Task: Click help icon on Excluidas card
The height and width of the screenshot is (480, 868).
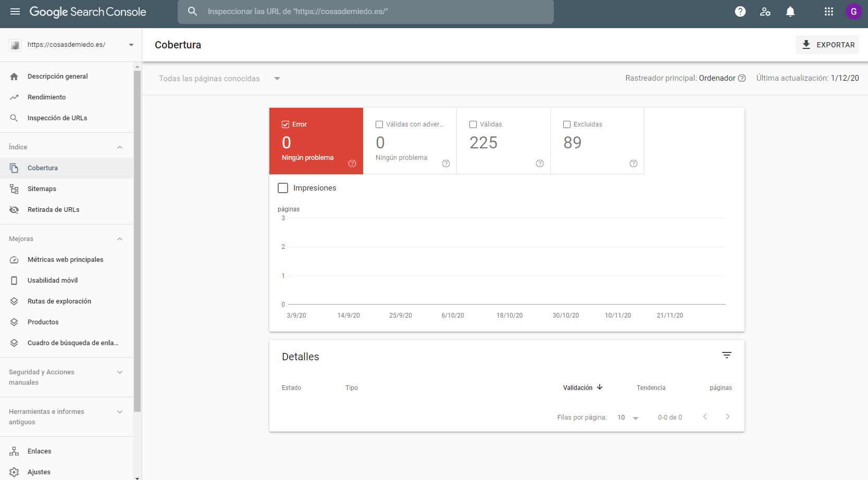Action: [634, 163]
